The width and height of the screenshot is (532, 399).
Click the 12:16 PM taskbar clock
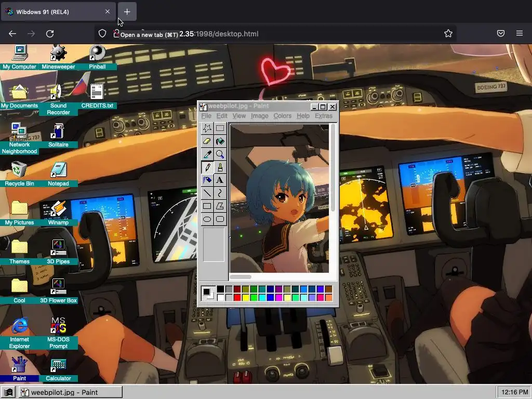click(x=514, y=392)
